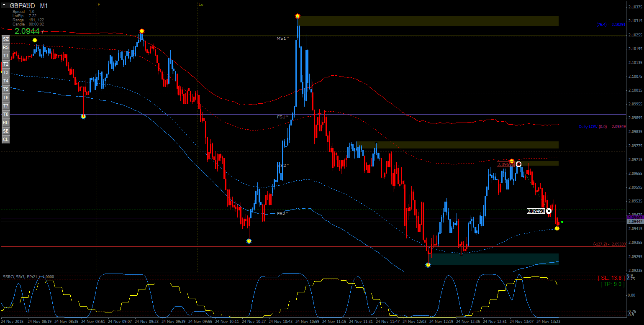Activate the T2 button
Screen dimensions: 644x325
(6, 64)
